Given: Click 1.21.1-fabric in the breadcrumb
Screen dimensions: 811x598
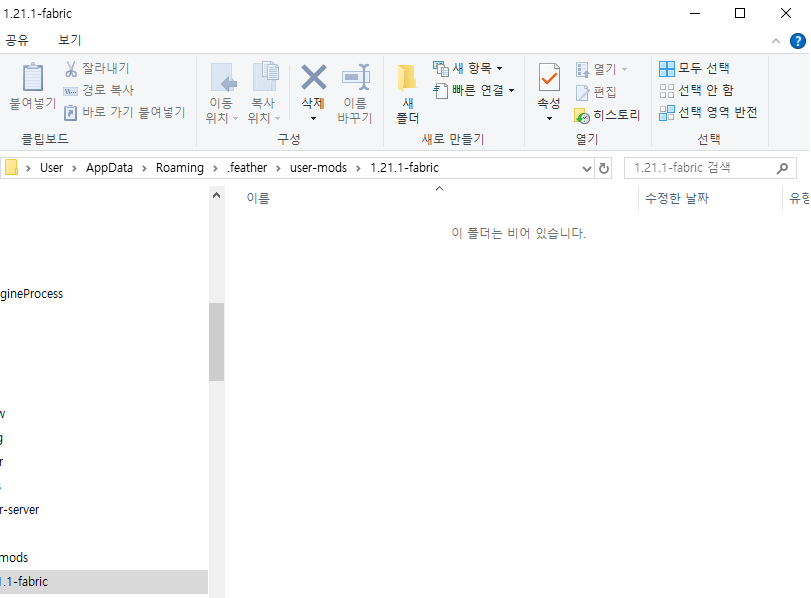Looking at the screenshot, I should 404,168.
